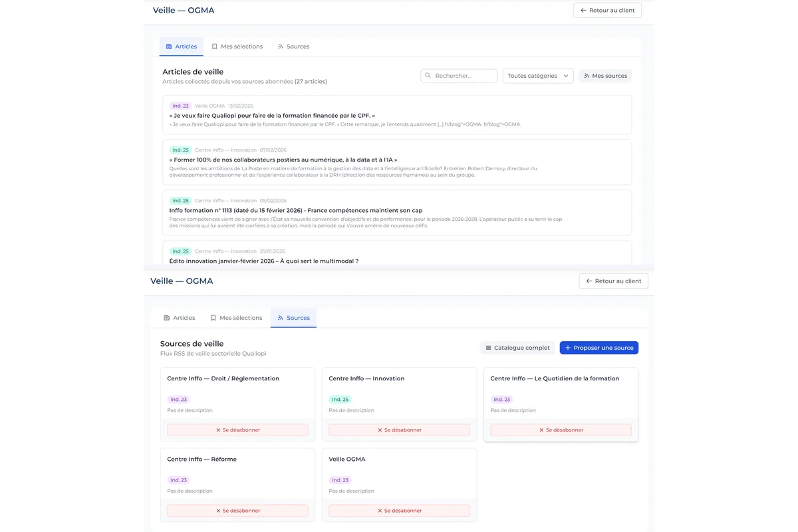Click the Retour au client button

click(606, 10)
